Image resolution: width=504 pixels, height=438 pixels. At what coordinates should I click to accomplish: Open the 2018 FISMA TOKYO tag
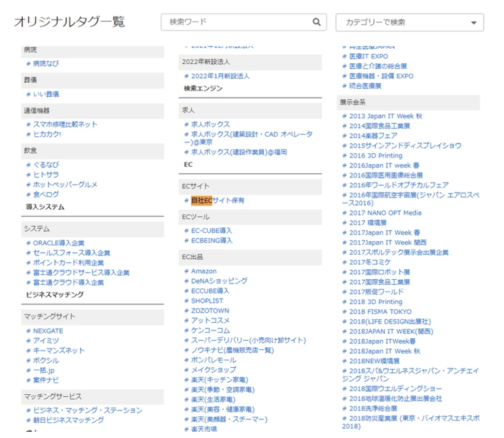[379, 312]
